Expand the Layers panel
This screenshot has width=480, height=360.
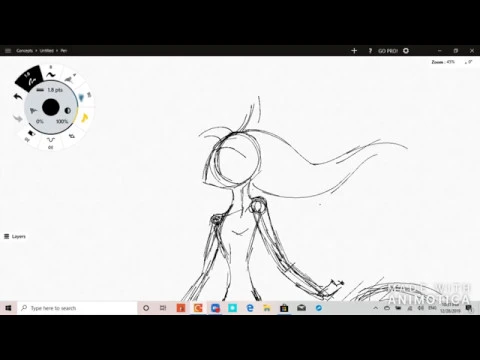(x=15, y=236)
